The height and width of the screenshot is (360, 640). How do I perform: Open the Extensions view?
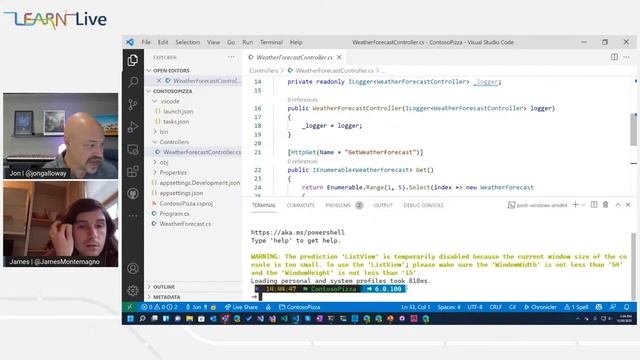coord(133,171)
